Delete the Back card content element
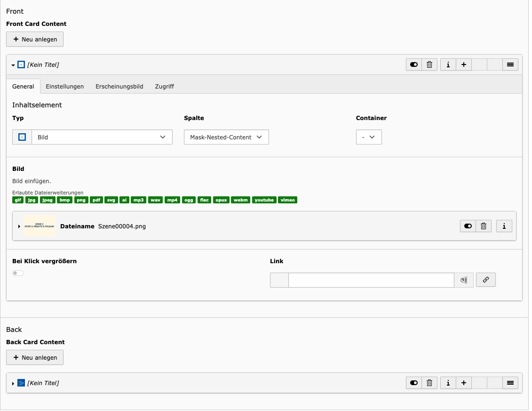This screenshot has height=411, width=532. coord(429,383)
